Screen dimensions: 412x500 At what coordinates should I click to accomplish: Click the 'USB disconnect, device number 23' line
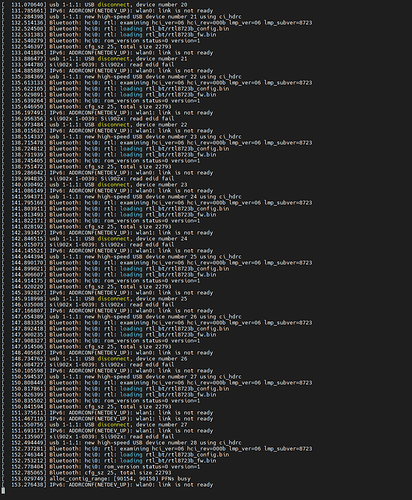point(94,185)
